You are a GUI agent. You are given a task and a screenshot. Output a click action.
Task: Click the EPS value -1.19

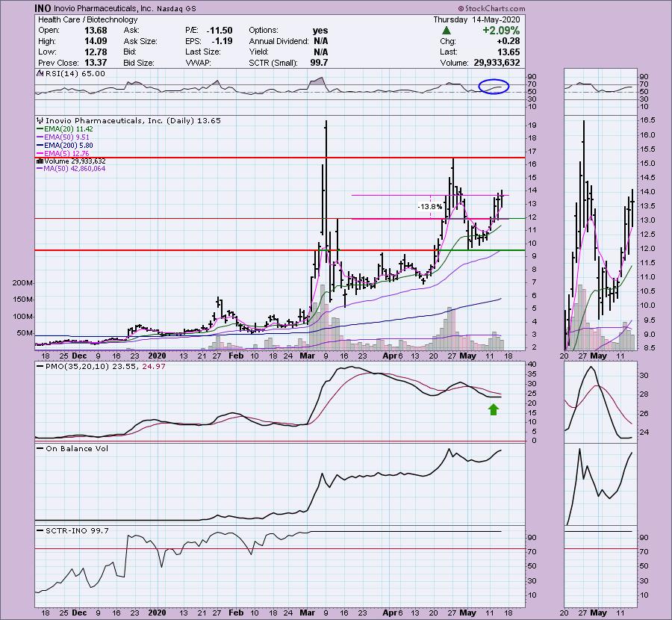[222, 41]
